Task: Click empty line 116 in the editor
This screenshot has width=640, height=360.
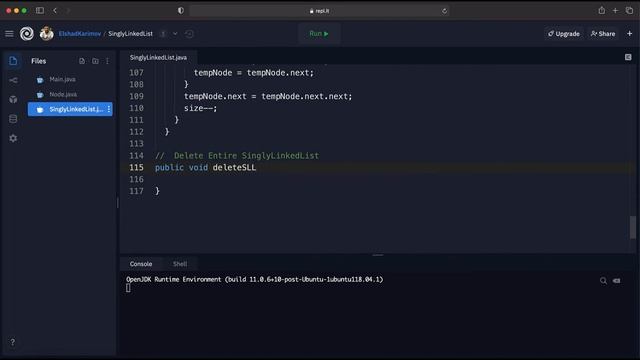Action: pyautogui.click(x=392, y=179)
